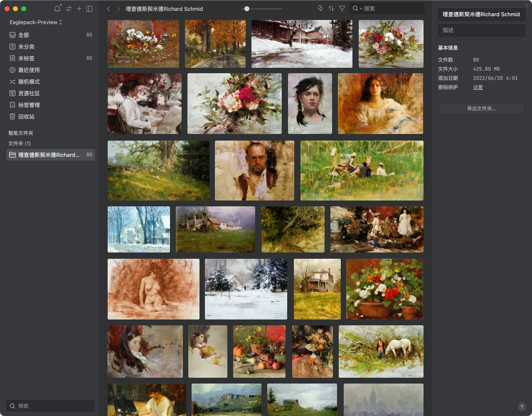532x416 pixels.
Task: Select 未分类 in the sidebar
Action: point(51,47)
